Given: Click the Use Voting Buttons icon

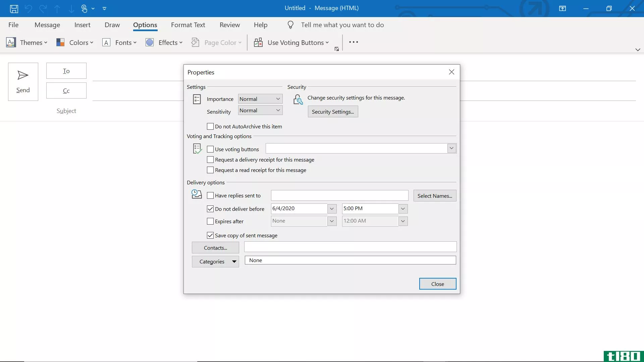Looking at the screenshot, I should [x=258, y=42].
